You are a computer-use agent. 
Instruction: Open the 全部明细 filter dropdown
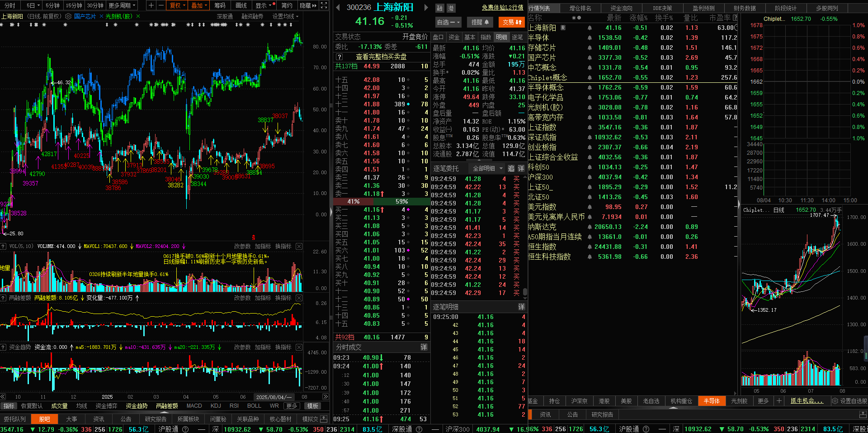coord(487,168)
